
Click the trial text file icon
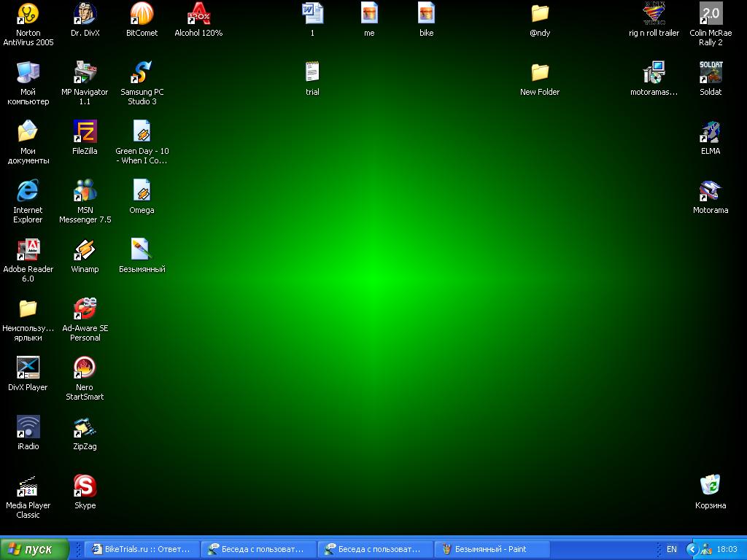point(312,73)
